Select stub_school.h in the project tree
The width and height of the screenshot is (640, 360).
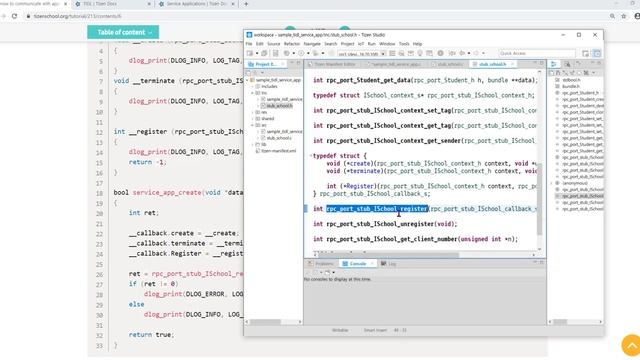pyautogui.click(x=279, y=106)
